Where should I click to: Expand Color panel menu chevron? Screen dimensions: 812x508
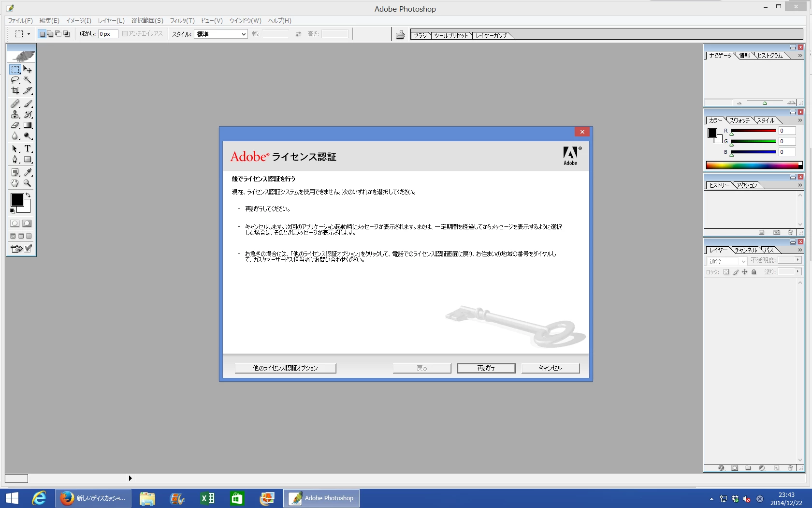point(800,120)
